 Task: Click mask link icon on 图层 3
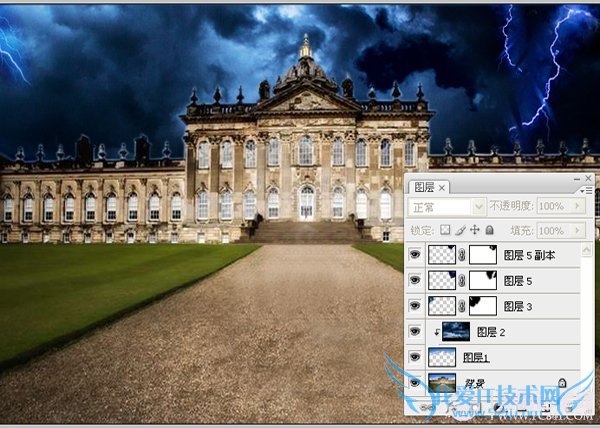pos(462,306)
